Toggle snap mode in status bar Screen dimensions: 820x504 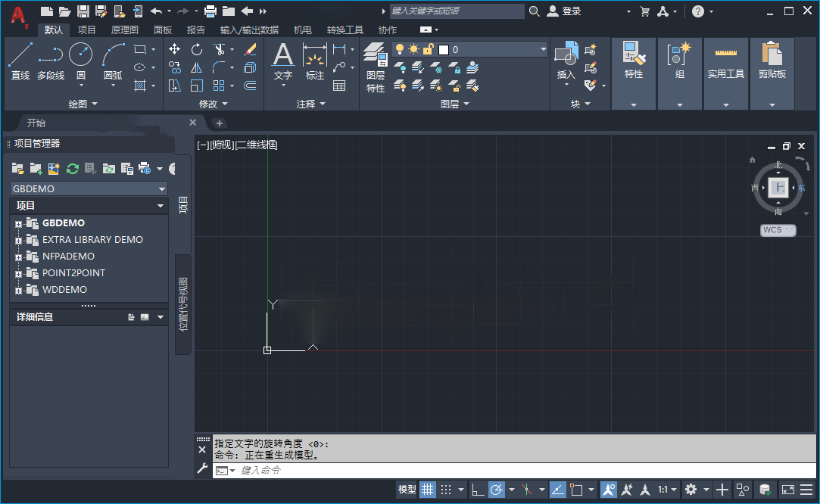[445, 490]
